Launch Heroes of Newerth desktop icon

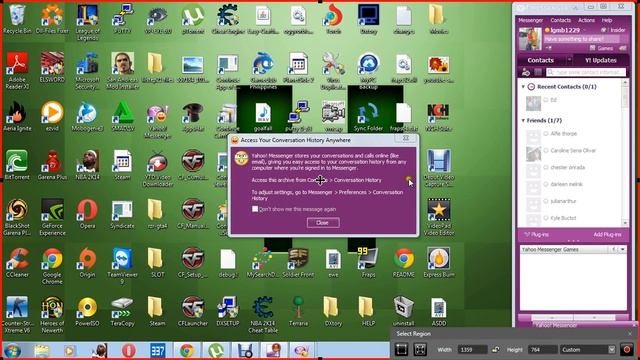point(52,314)
